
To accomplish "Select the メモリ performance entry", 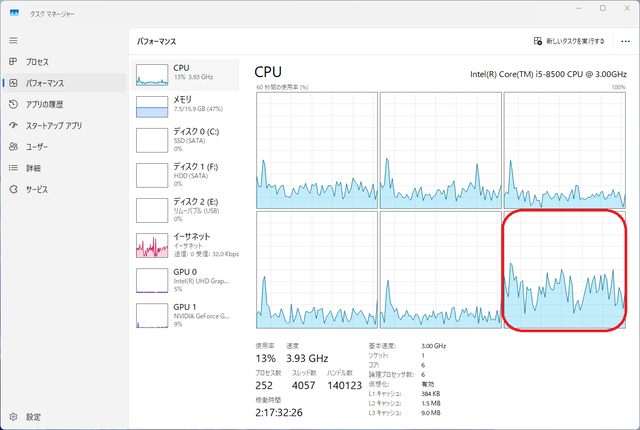I will pyautogui.click(x=185, y=106).
